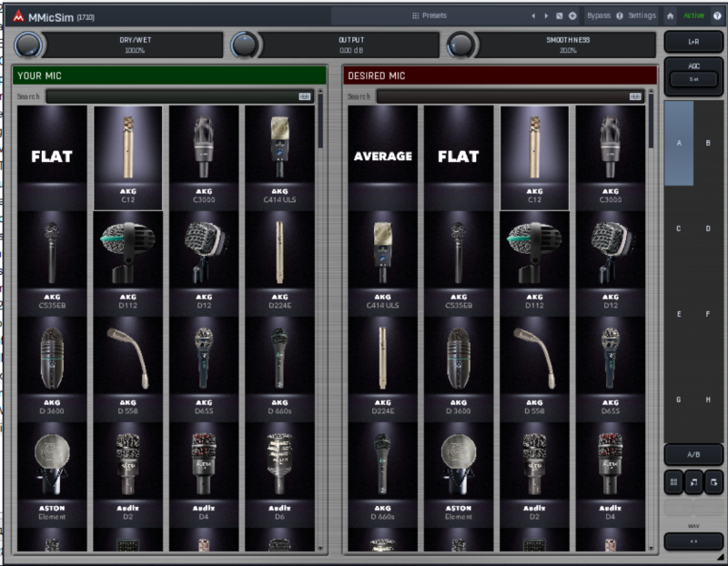Click the copy icon below A/B

pyautogui.click(x=693, y=482)
